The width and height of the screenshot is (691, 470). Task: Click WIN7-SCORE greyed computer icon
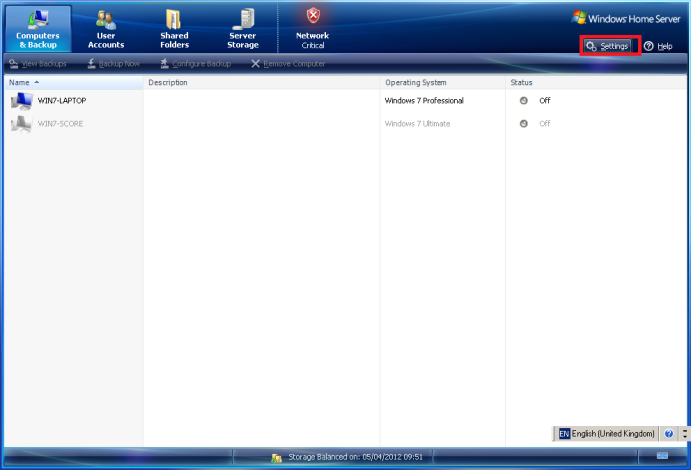pos(22,124)
